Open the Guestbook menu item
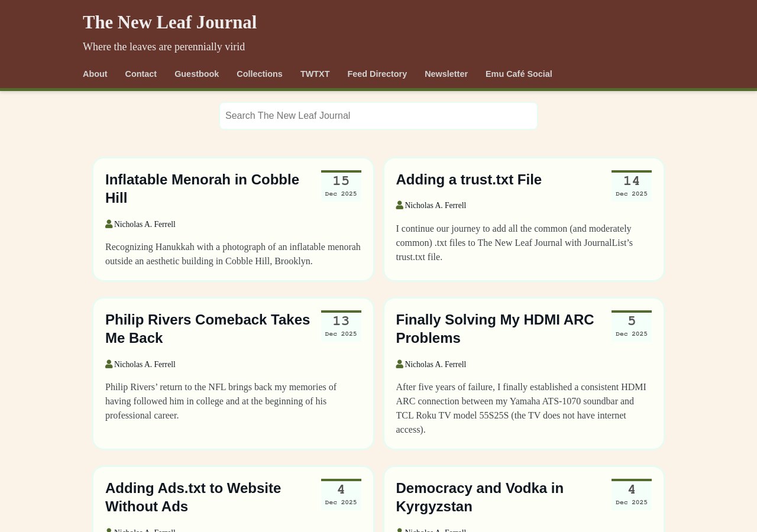 pos(196,74)
